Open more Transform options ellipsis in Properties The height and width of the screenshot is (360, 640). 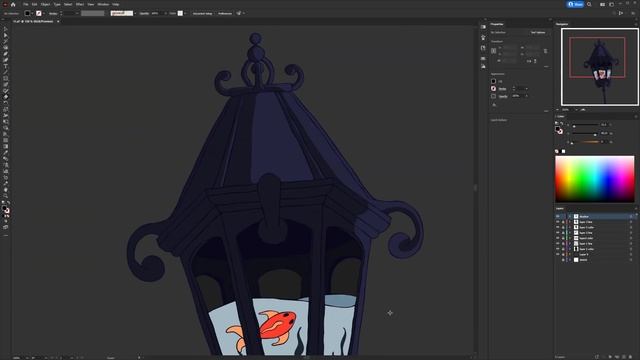[x=547, y=67]
